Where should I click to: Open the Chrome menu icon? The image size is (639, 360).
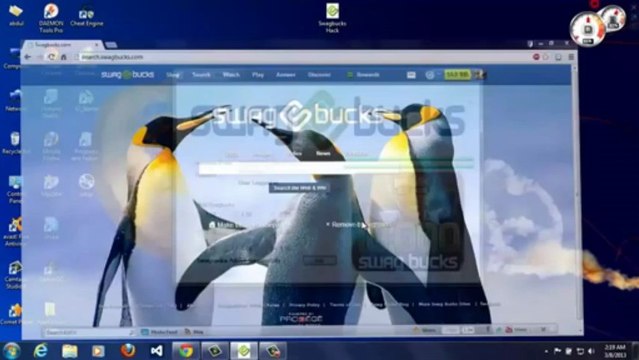(571, 57)
